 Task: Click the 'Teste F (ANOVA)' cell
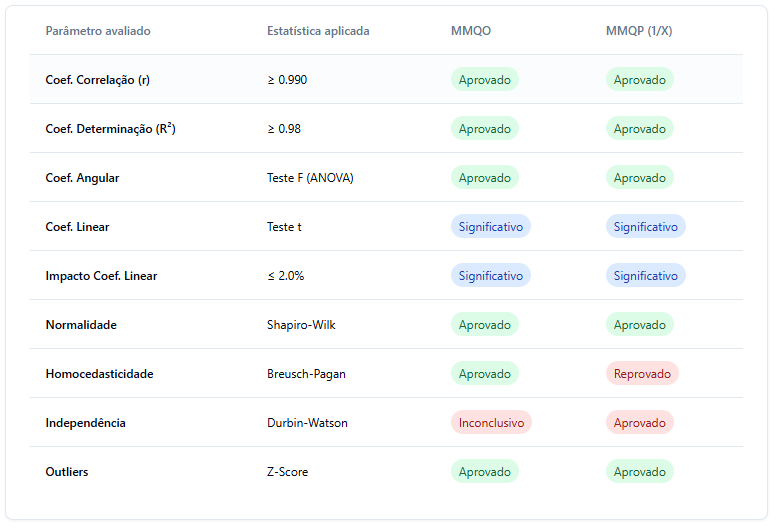310,178
